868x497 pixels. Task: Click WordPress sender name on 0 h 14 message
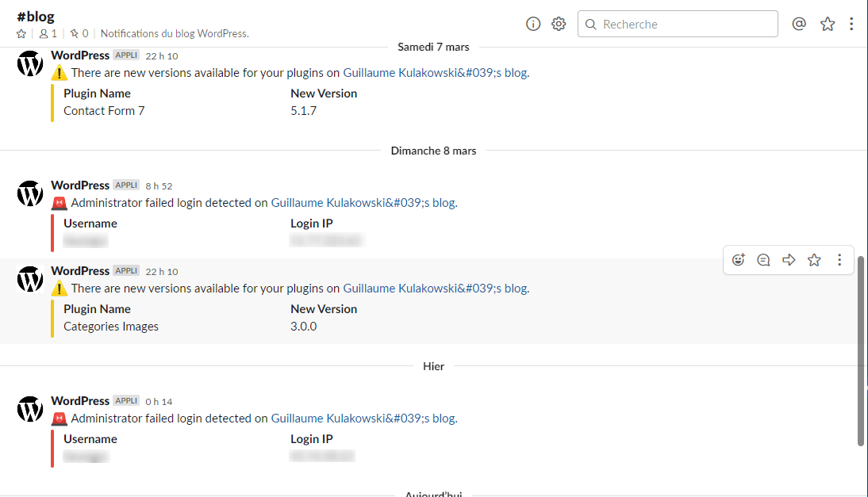coord(80,401)
